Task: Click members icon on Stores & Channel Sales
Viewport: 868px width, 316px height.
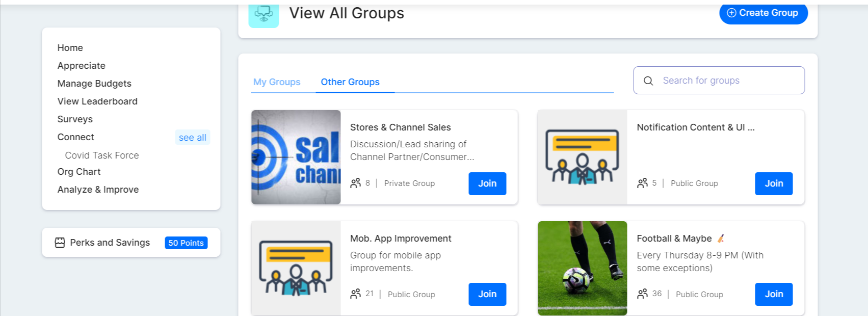Action: click(x=355, y=183)
